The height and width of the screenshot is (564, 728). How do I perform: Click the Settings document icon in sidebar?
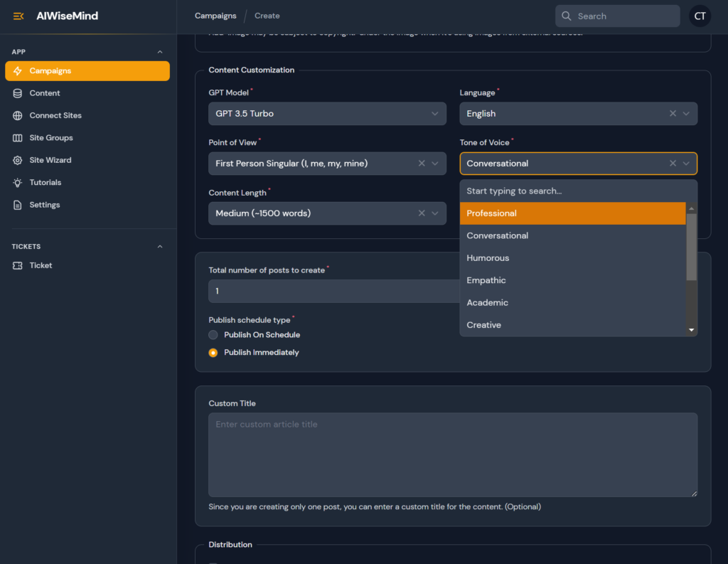(18, 205)
